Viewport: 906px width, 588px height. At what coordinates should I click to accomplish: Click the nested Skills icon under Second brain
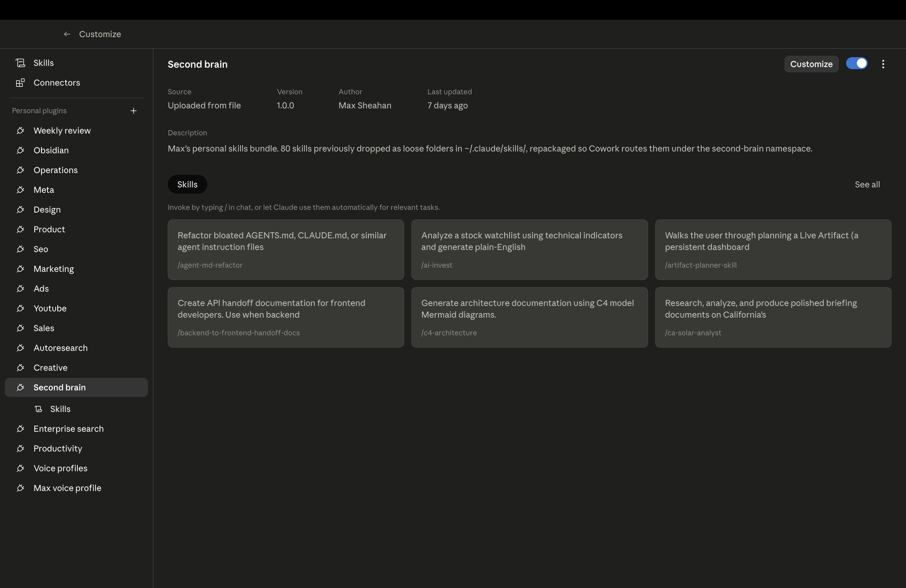click(38, 409)
